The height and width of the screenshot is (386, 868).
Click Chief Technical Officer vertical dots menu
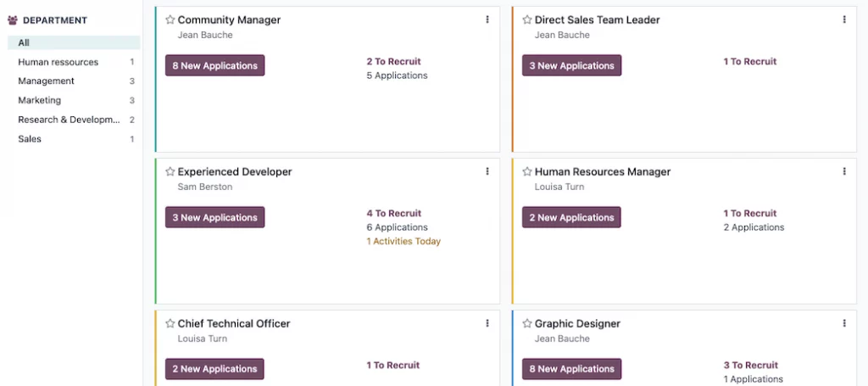point(487,323)
